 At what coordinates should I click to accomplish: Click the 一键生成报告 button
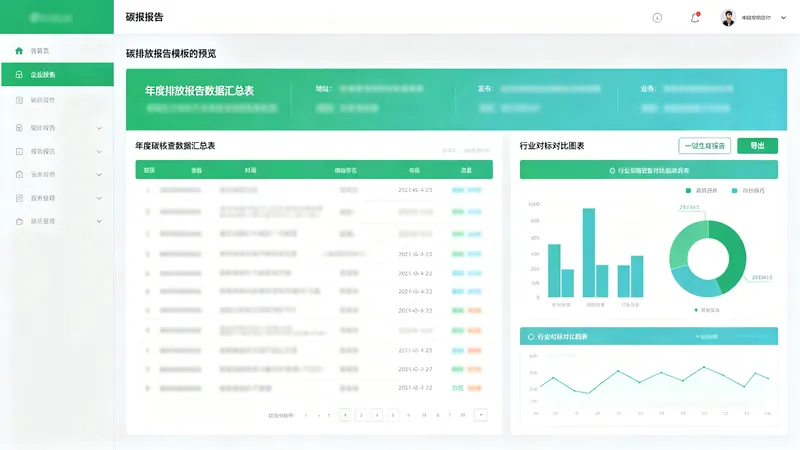[705, 146]
